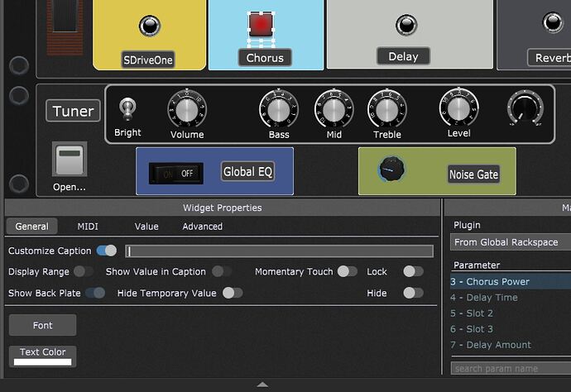Toggle Show Back Plate switch
The height and width of the screenshot is (392, 571).
pyautogui.click(x=95, y=293)
